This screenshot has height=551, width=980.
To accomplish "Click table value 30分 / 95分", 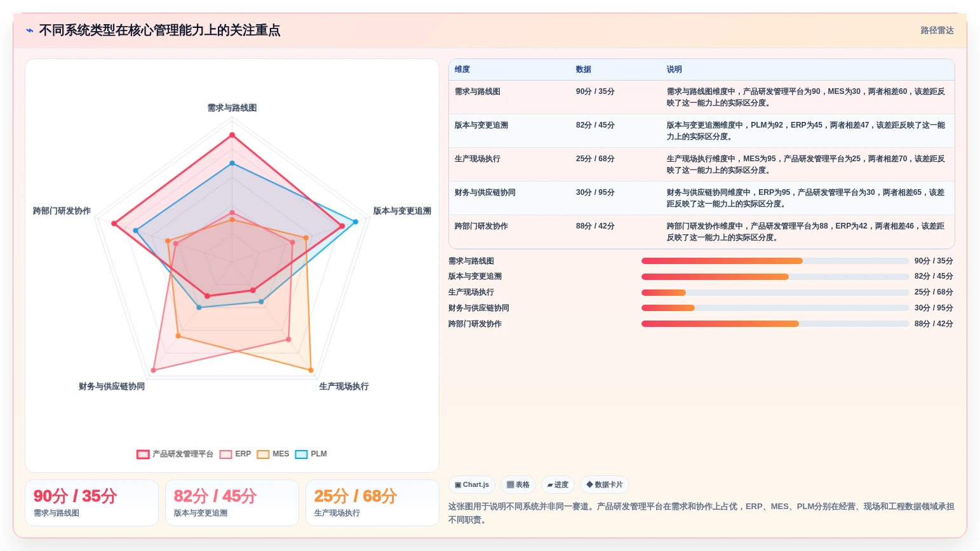I will (x=595, y=192).
